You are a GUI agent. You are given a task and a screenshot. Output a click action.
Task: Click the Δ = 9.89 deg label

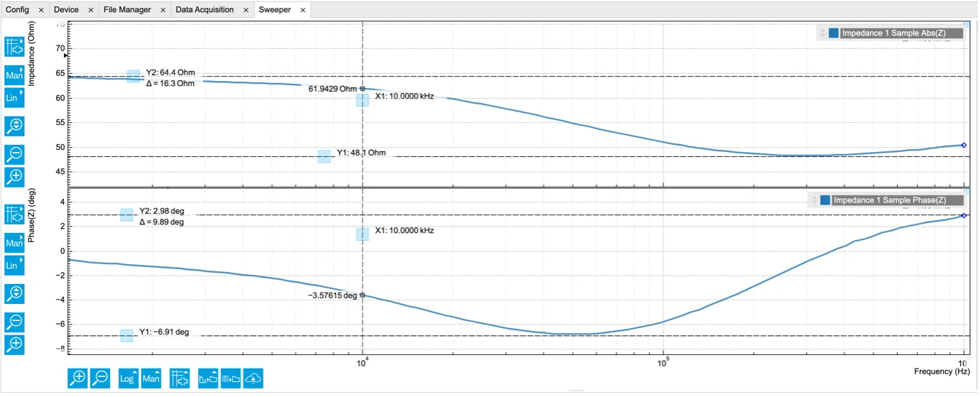[162, 222]
